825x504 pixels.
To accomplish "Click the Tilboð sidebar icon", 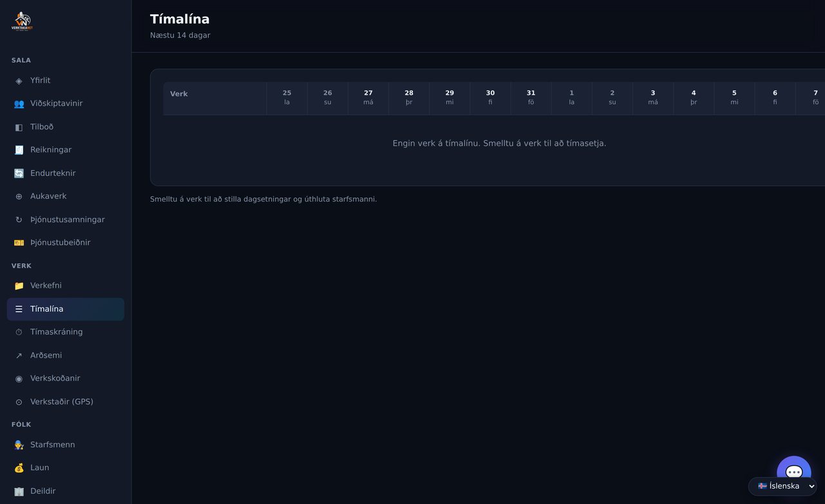I will (19, 127).
